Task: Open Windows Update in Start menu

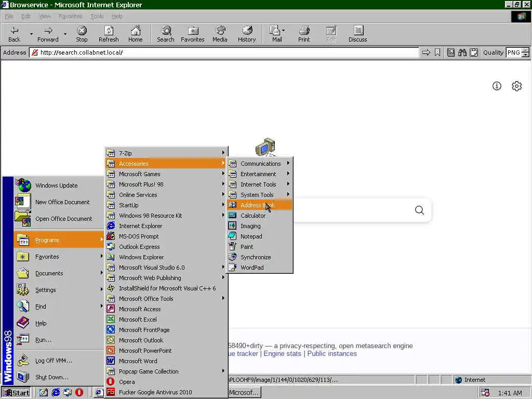Action: 59,185
